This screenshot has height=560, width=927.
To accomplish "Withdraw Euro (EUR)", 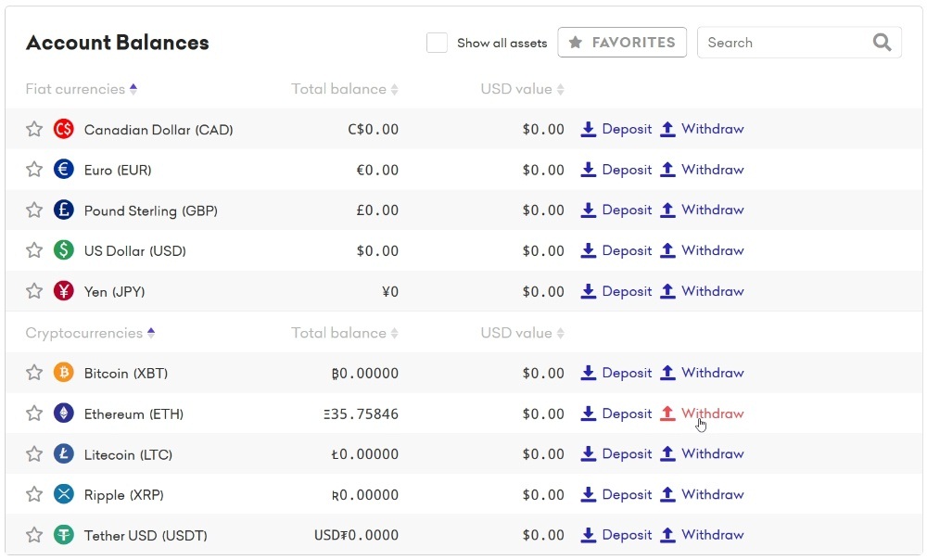I will pos(702,170).
